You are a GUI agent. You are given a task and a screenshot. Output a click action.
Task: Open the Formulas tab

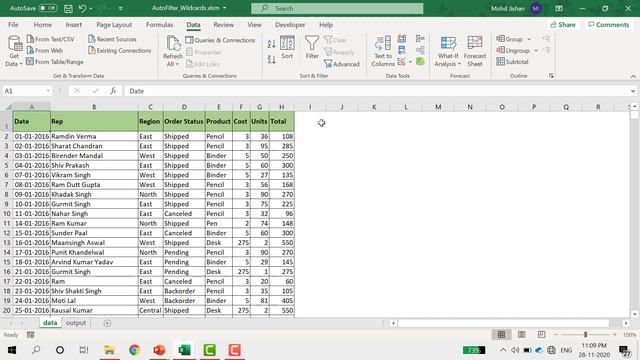pyautogui.click(x=159, y=24)
